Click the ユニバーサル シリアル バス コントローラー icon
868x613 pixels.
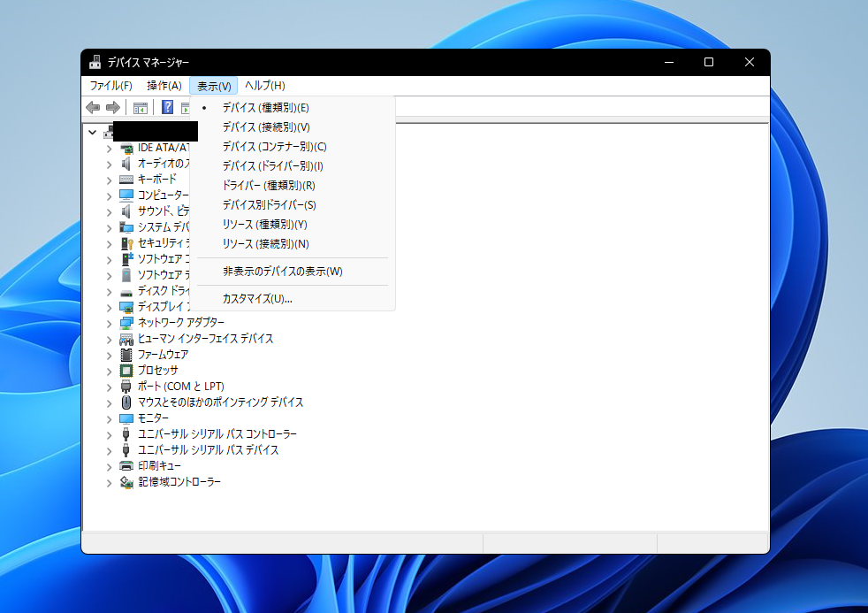pos(126,434)
